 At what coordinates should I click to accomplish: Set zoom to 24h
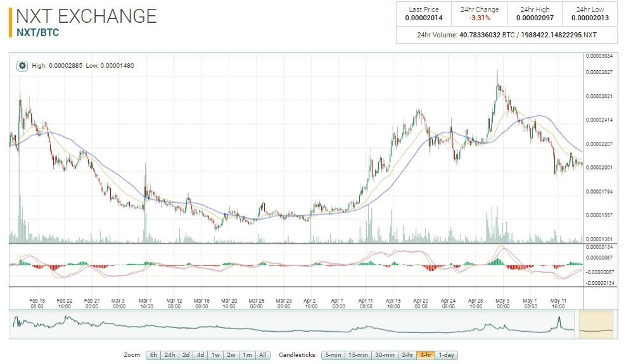[170, 355]
